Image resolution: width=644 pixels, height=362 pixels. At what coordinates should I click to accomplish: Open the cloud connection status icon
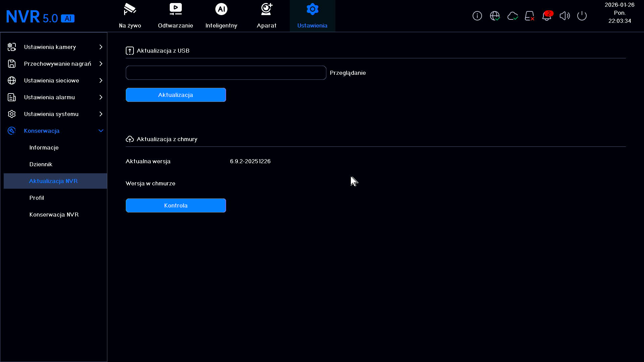click(513, 16)
